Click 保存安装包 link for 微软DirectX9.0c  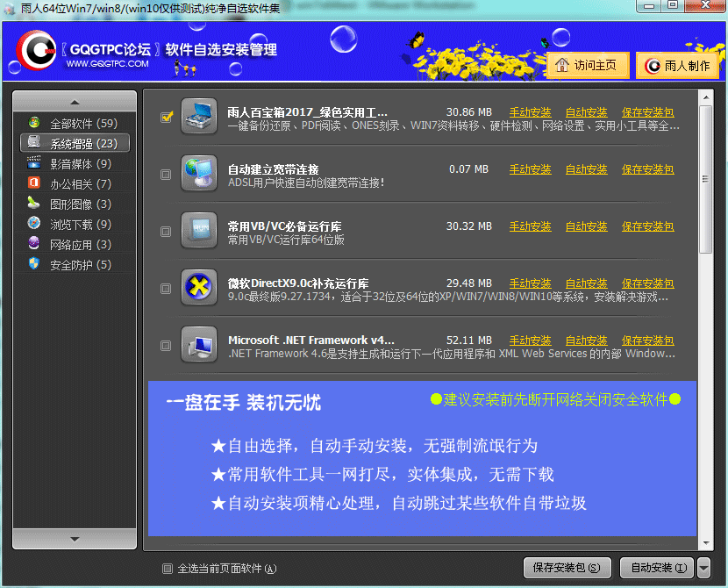(x=647, y=283)
